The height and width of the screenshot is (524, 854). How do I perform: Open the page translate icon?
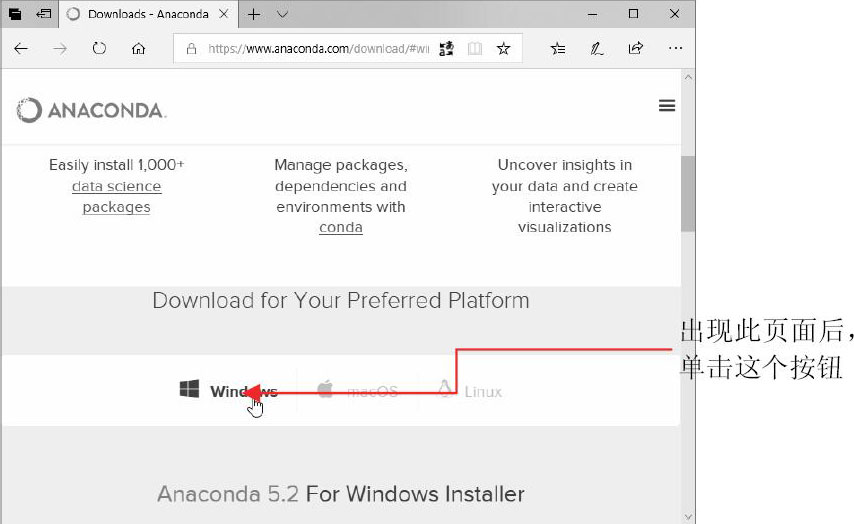click(447, 49)
